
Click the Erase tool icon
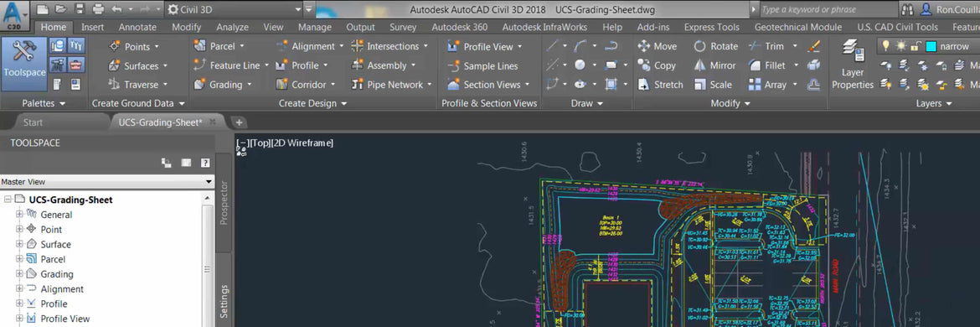(814, 46)
